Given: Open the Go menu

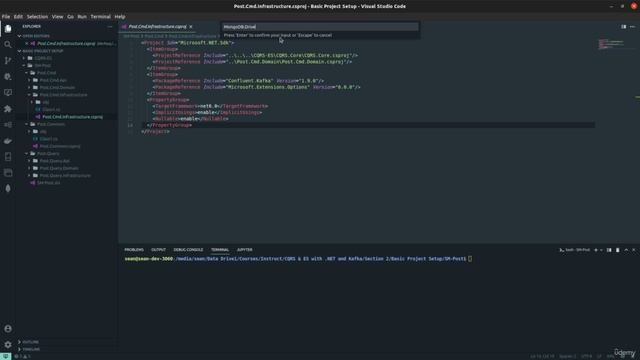Looking at the screenshot, I should coord(70,17).
